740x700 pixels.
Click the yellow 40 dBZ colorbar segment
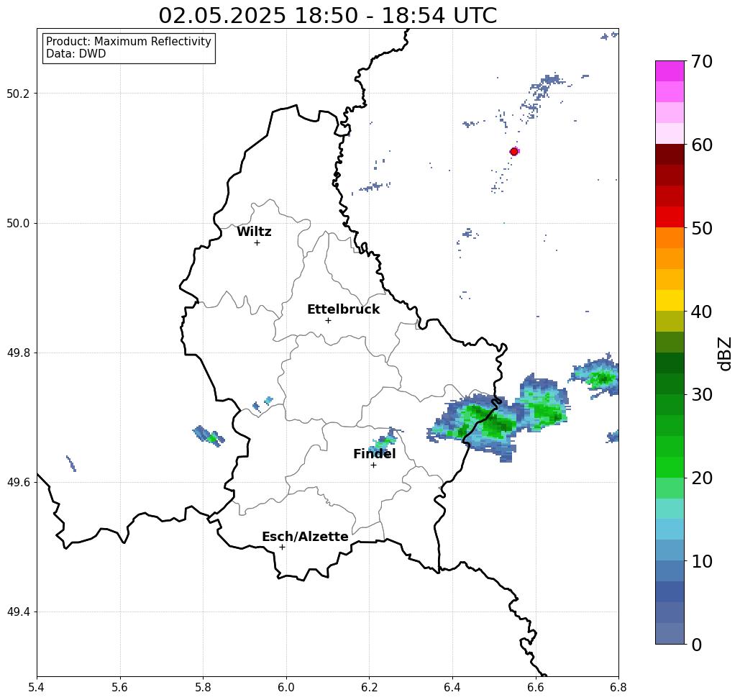point(670,300)
